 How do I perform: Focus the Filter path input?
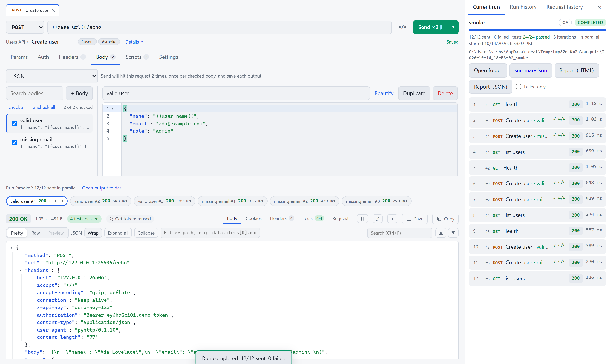[210, 233]
